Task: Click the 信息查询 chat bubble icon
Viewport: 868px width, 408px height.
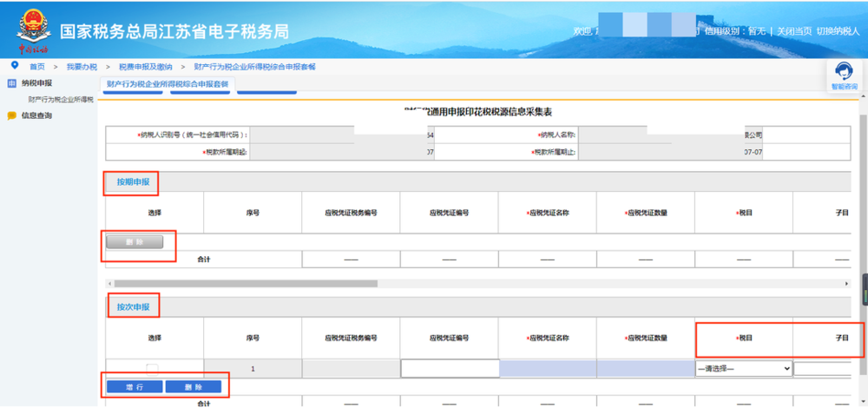Action: pyautogui.click(x=11, y=115)
